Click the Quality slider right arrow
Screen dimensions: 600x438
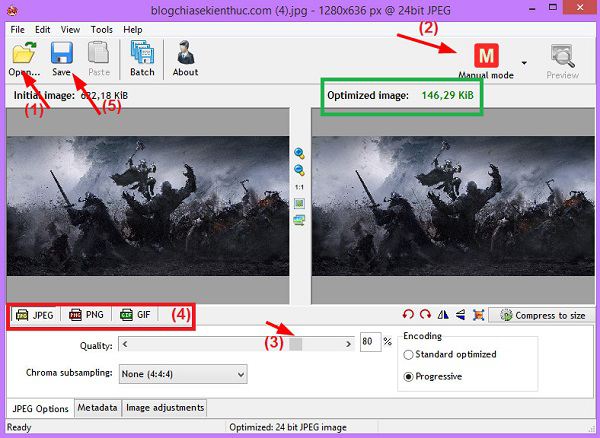coord(348,344)
